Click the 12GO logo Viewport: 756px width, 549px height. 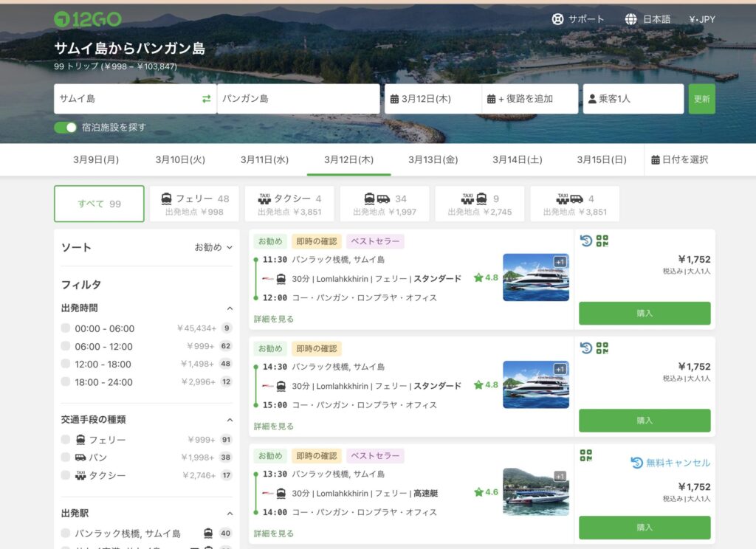pos(88,19)
